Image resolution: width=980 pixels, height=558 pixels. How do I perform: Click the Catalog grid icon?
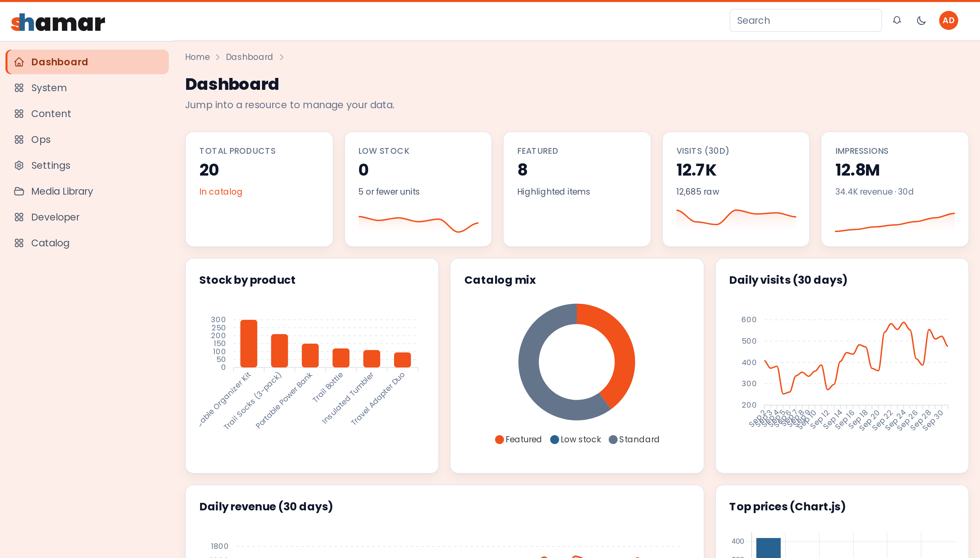pyautogui.click(x=19, y=243)
